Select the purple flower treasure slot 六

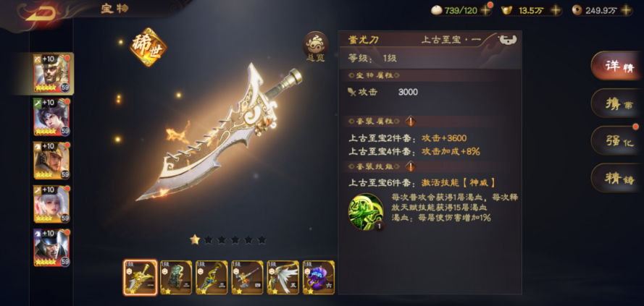click(319, 277)
